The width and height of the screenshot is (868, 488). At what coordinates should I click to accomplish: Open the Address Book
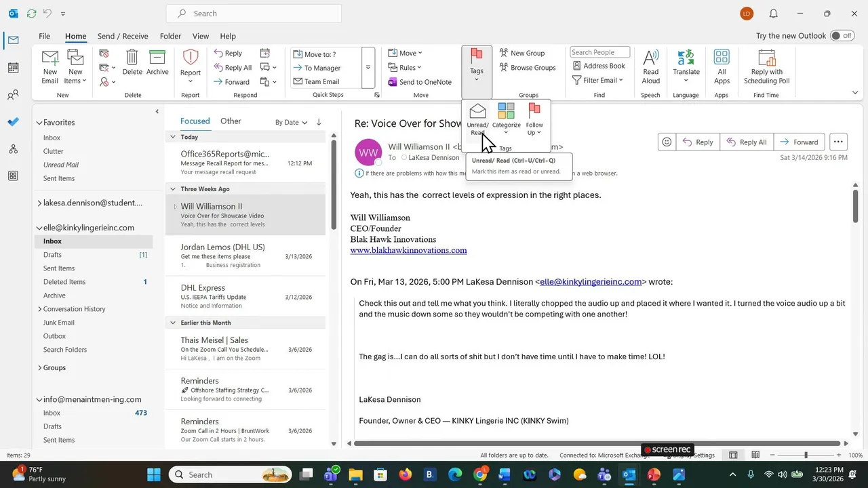click(599, 66)
